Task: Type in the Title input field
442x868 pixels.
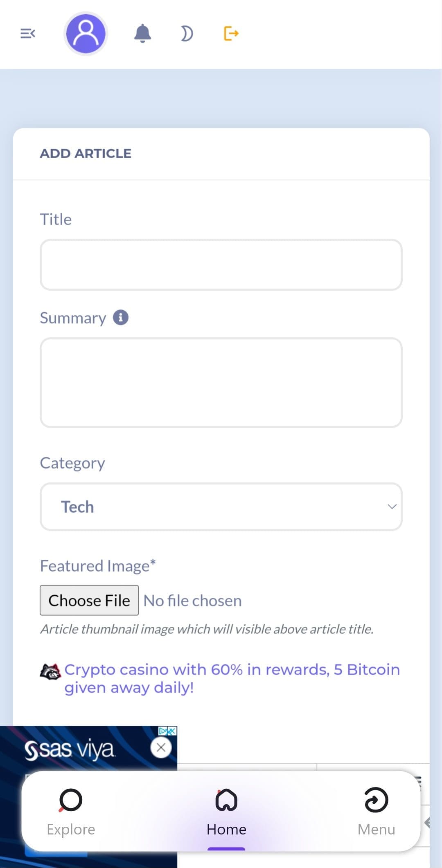Action: point(221,265)
